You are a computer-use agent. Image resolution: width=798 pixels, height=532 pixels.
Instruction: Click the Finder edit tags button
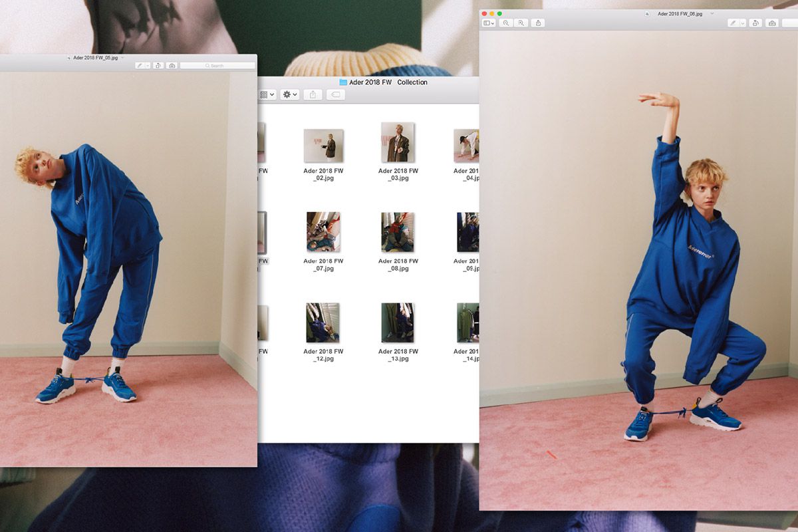pyautogui.click(x=335, y=95)
